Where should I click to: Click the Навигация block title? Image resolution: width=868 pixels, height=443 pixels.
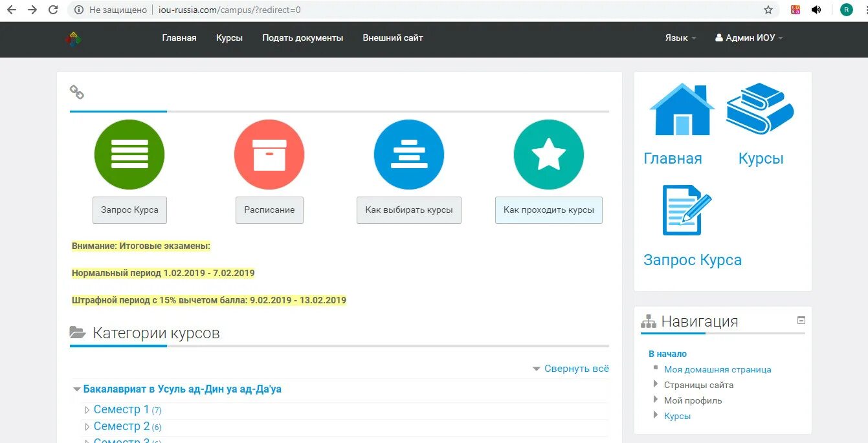[700, 321]
